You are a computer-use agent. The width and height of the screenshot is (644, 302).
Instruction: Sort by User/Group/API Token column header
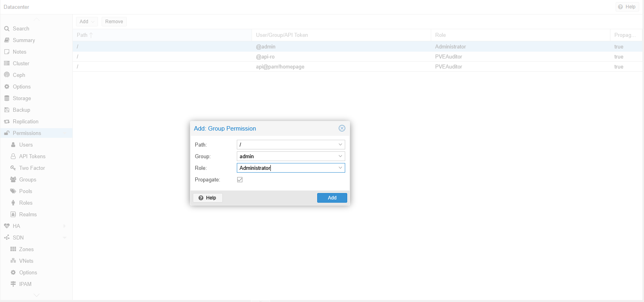coord(341,35)
